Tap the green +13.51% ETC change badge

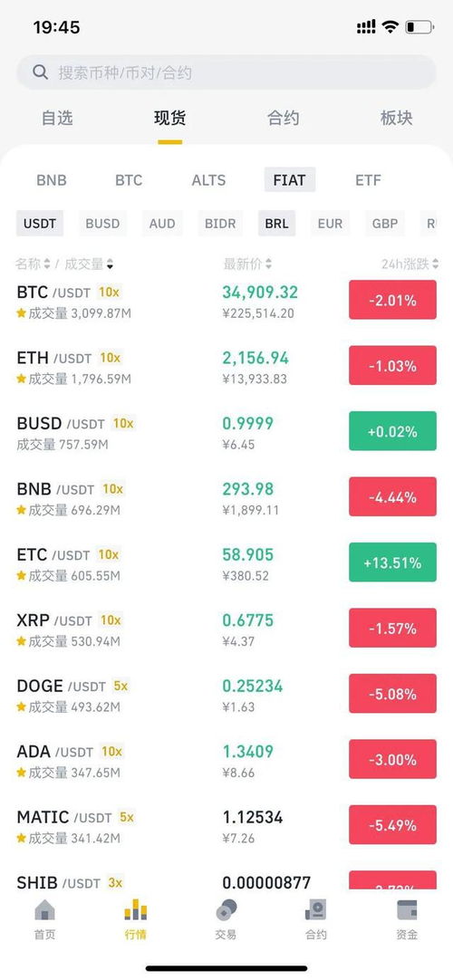click(392, 562)
